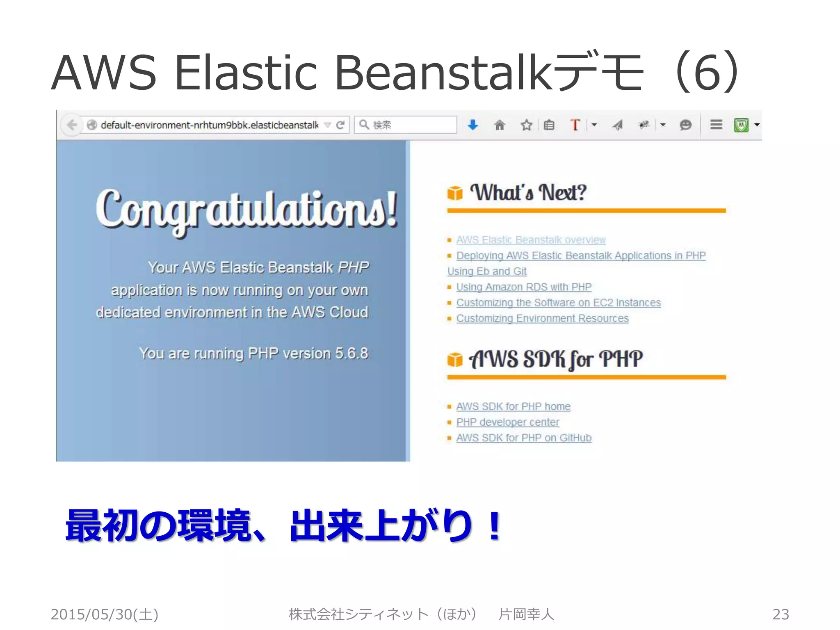Open the URL history dropdown arrow

pyautogui.click(x=327, y=125)
